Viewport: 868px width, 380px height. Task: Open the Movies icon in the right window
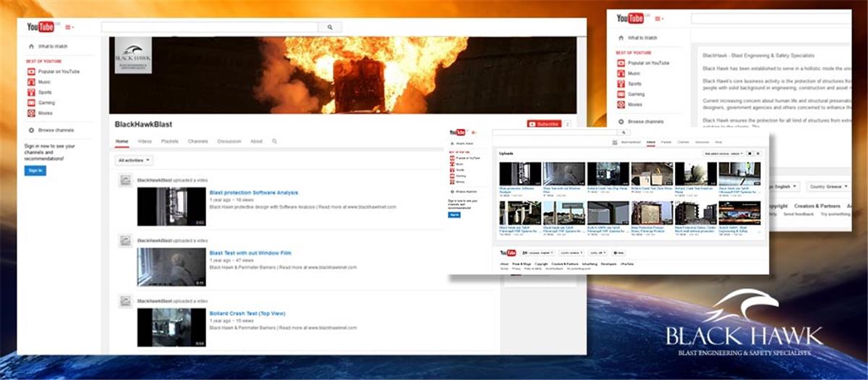(621, 104)
